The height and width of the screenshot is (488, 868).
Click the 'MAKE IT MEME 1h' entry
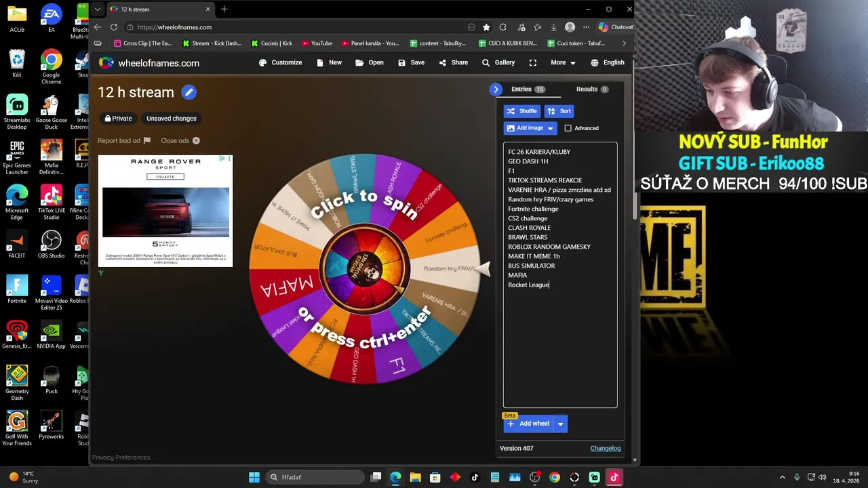(x=534, y=256)
